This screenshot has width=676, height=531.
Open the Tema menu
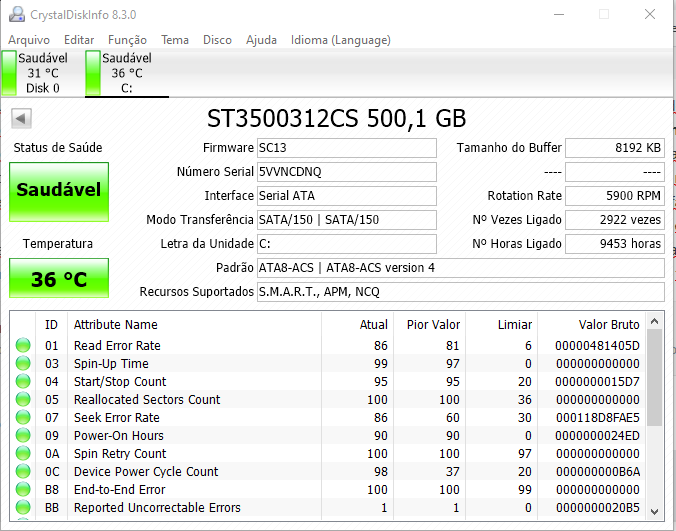[175, 40]
